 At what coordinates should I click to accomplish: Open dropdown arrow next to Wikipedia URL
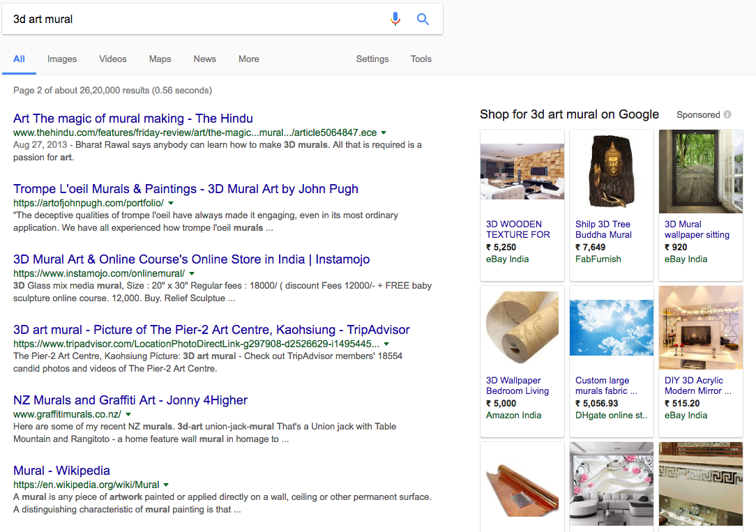coord(166,485)
